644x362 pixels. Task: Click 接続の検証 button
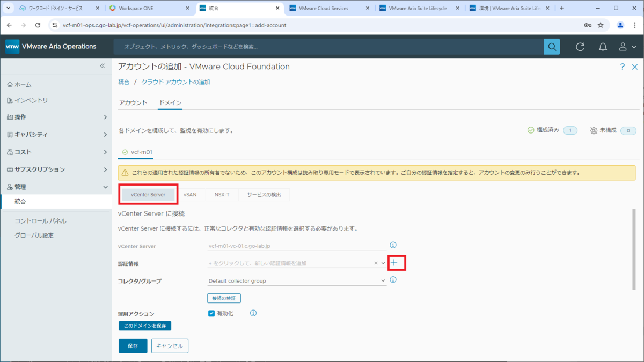click(x=224, y=298)
